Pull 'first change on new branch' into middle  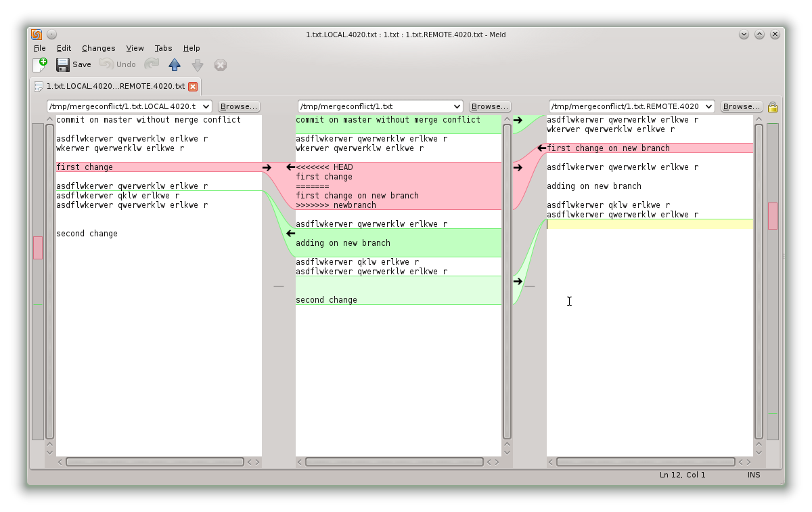[542, 148]
